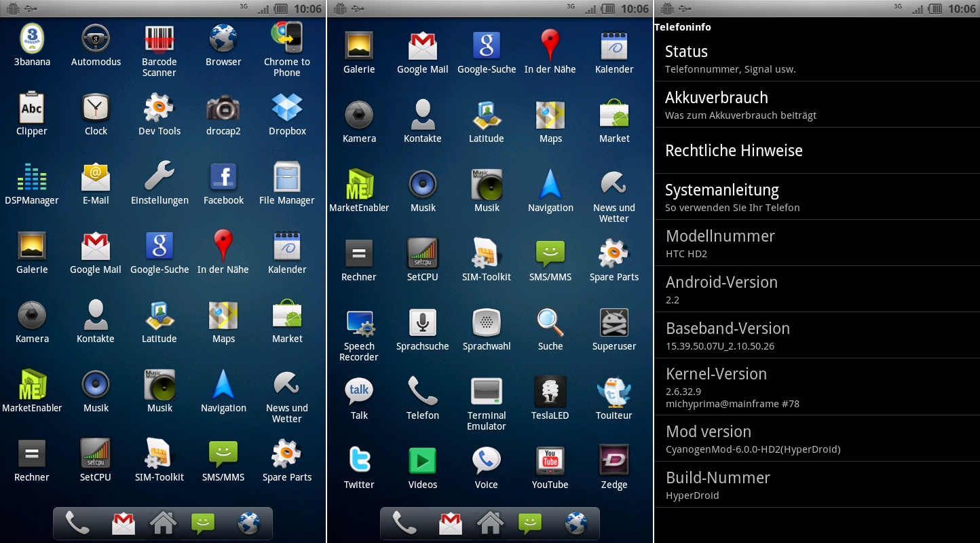Tap the Android-Version 2.2 row
This screenshot has height=543, width=980.
point(817,289)
